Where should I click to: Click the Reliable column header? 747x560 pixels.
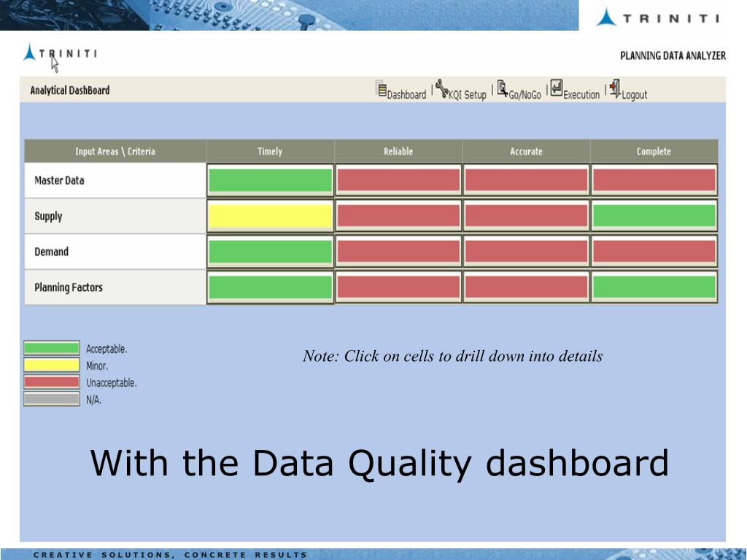[x=398, y=152]
